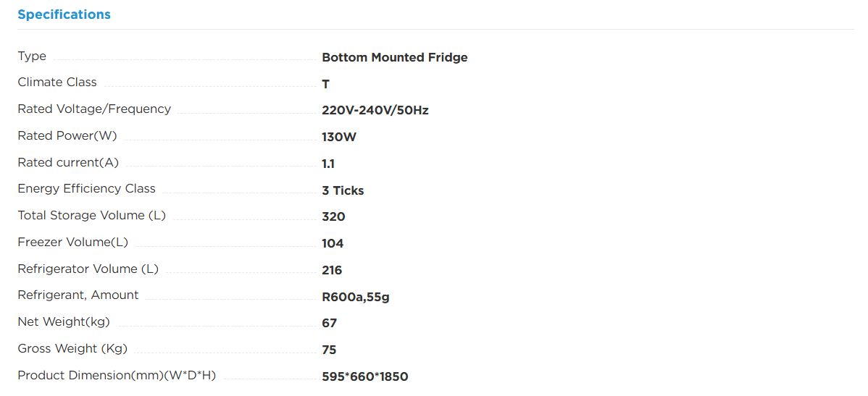Click the Total Storage Volume (L) label
Image resolution: width=868 pixels, height=396 pixels.
tap(92, 215)
